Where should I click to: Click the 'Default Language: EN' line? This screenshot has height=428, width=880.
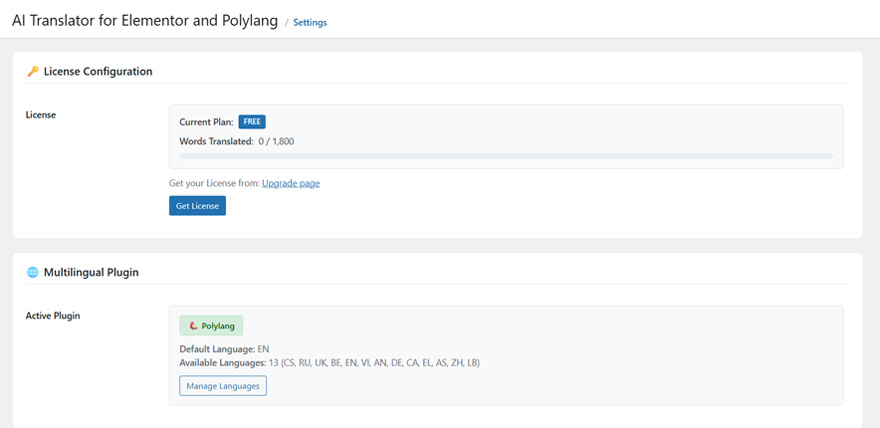(x=224, y=349)
